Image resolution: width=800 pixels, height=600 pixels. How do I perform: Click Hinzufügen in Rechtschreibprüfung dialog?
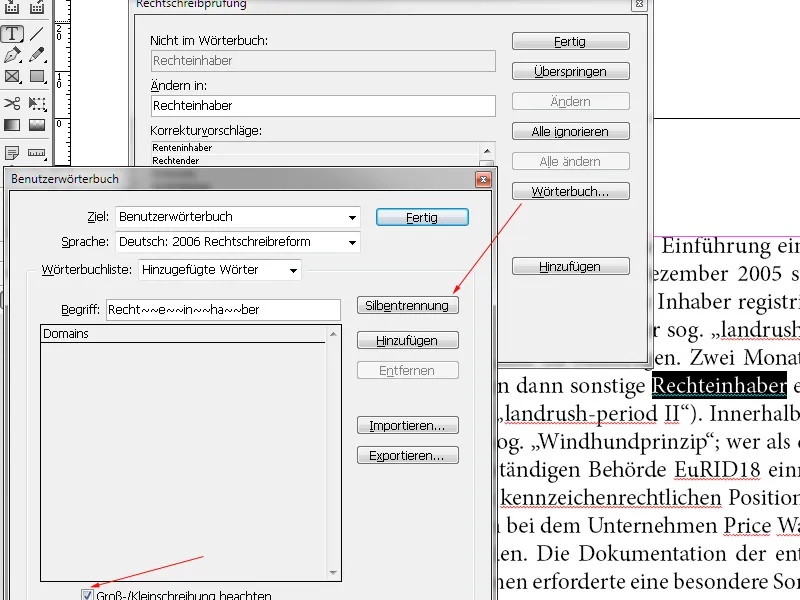(x=570, y=266)
